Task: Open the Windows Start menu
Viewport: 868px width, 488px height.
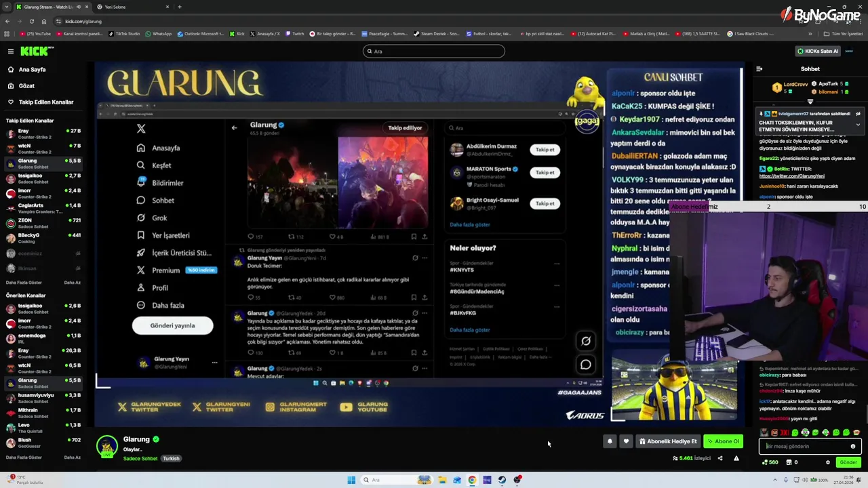Action: pyautogui.click(x=351, y=480)
